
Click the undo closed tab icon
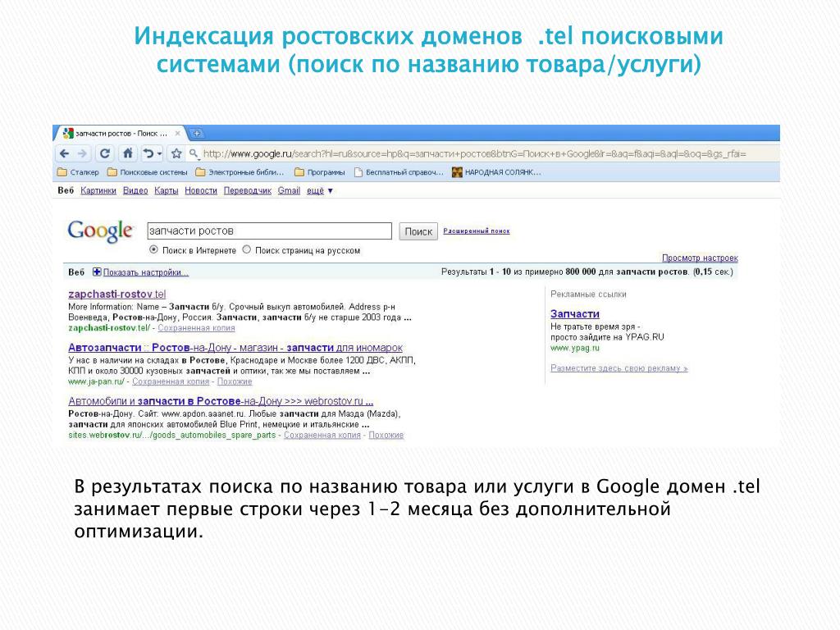click(148, 153)
